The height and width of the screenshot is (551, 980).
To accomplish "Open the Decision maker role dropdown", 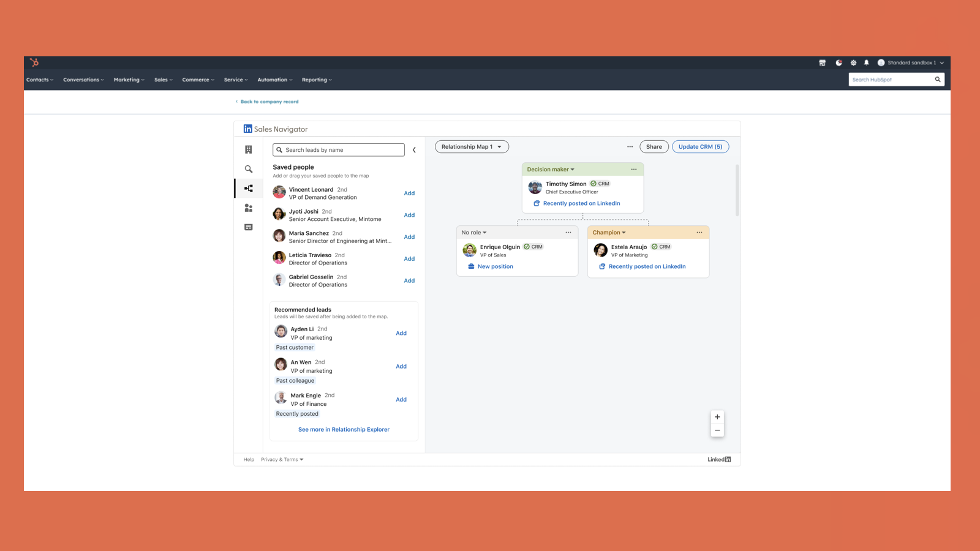I will [551, 170].
